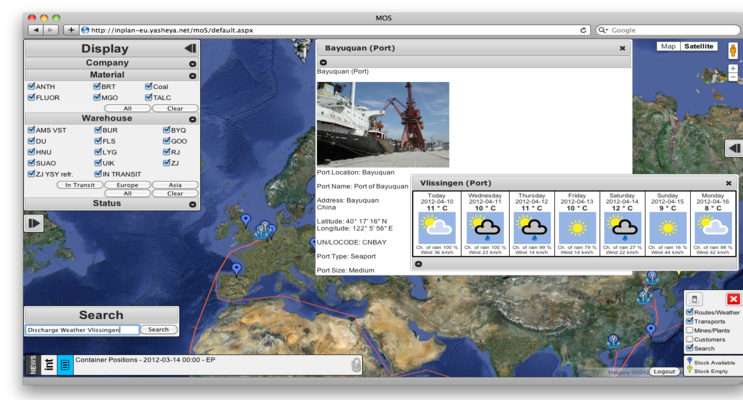Click the Logout button
743x400 pixels.
click(x=664, y=372)
